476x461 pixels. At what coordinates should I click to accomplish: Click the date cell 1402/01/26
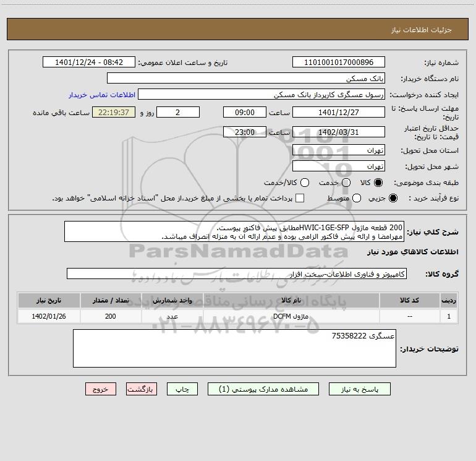[x=49, y=316]
